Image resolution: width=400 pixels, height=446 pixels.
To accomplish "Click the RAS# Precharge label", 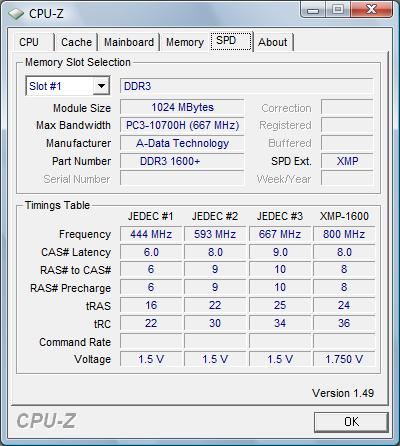I will [x=70, y=288].
